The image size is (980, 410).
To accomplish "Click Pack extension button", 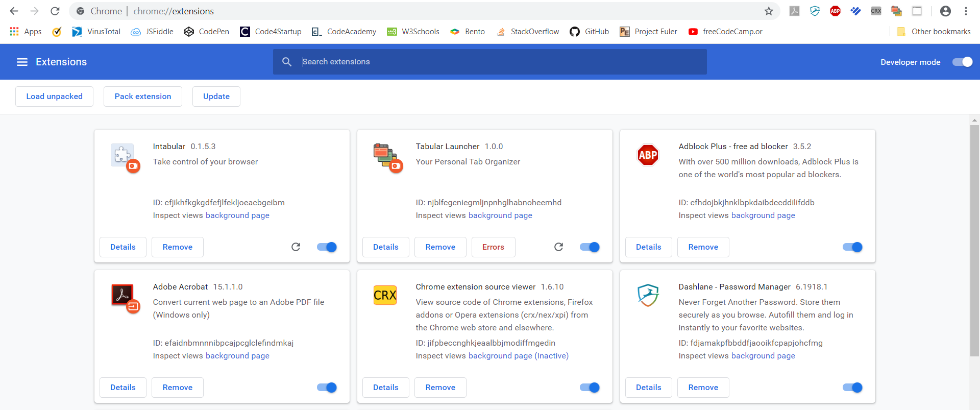I will 143,97.
